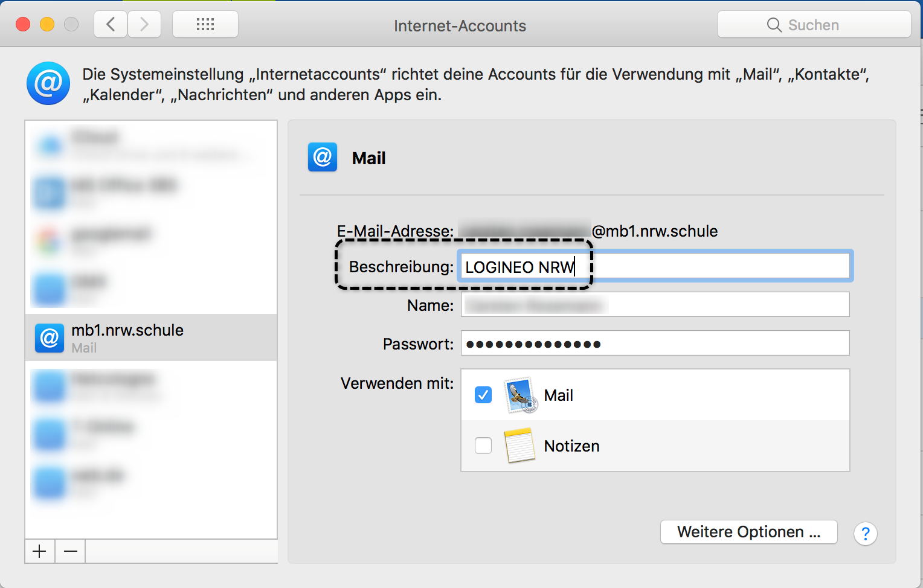Go back with the left arrow button
Viewport: 923px width, 588px height.
(111, 25)
